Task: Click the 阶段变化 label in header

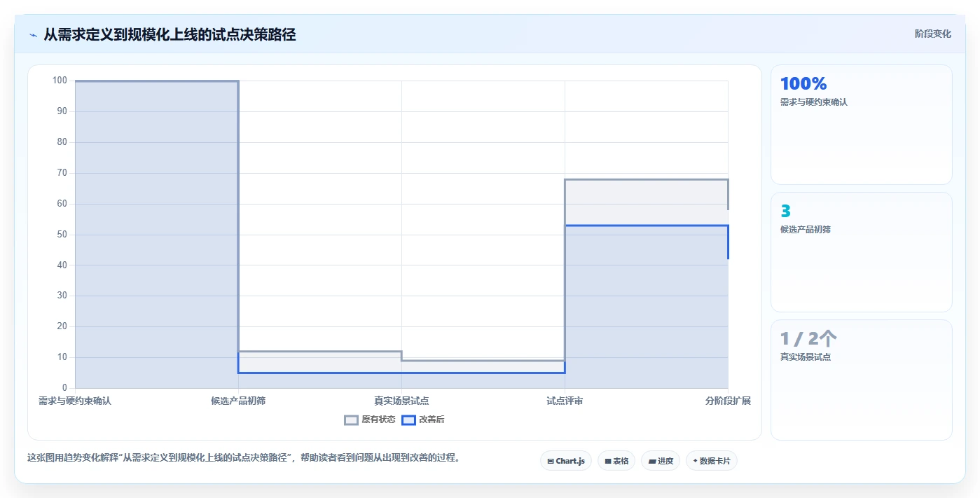Action: point(933,34)
